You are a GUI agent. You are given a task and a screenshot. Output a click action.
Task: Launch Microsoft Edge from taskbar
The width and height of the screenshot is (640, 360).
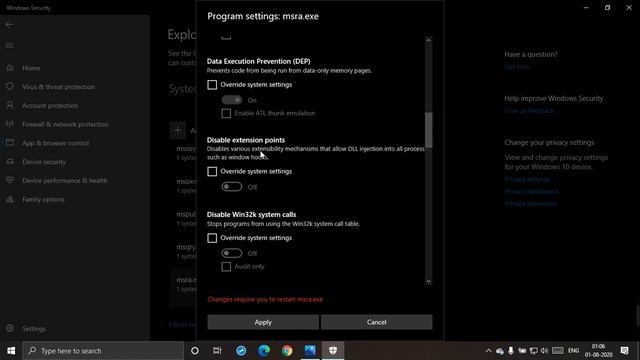coord(264,351)
